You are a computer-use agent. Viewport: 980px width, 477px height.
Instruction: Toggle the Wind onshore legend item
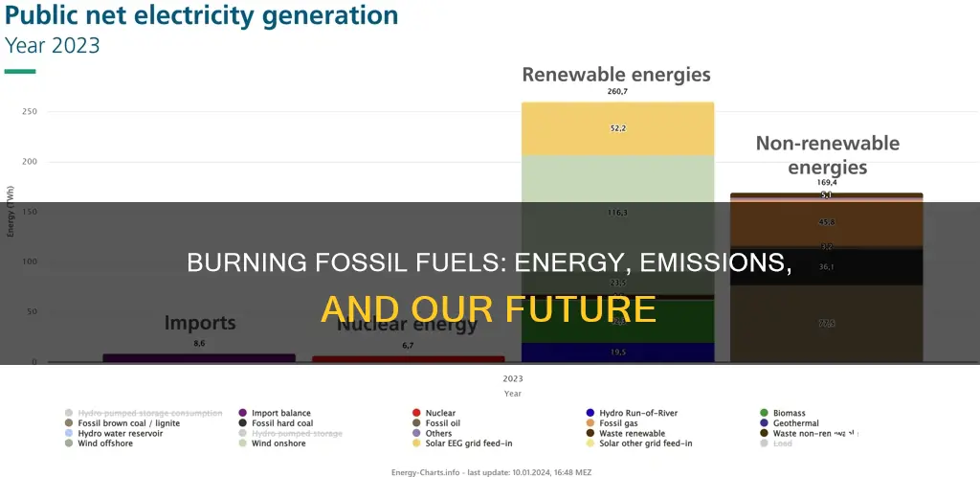[x=273, y=443]
